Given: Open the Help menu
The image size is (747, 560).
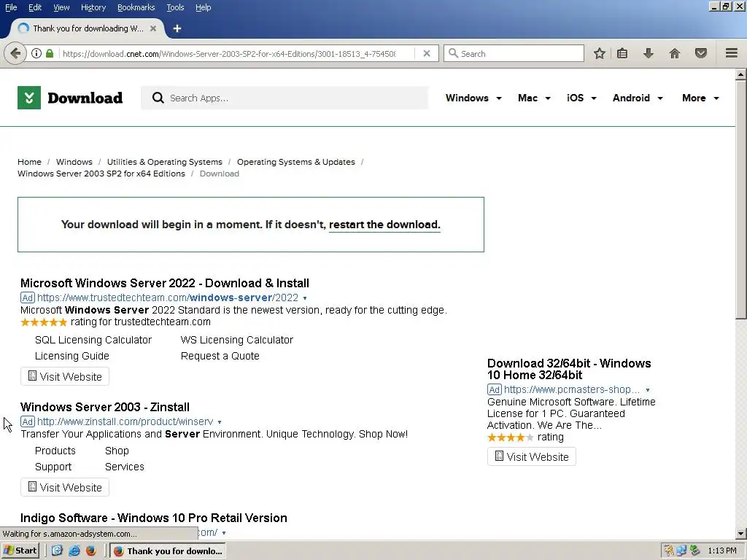Looking at the screenshot, I should 203,7.
